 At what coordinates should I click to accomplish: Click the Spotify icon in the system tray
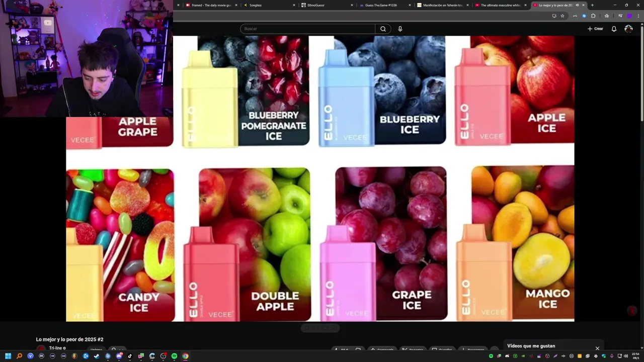click(x=491, y=356)
